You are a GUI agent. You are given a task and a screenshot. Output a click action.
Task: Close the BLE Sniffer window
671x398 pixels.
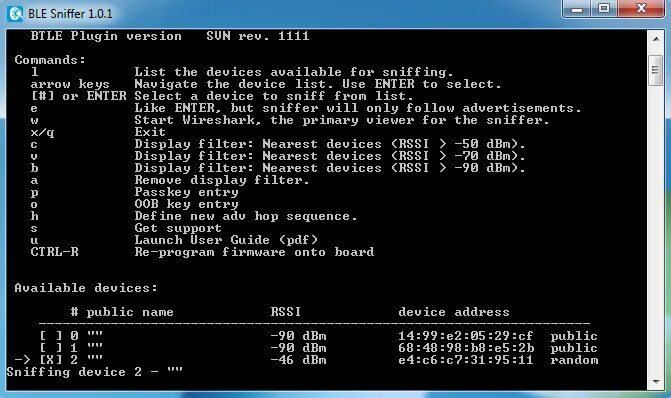[x=641, y=9]
